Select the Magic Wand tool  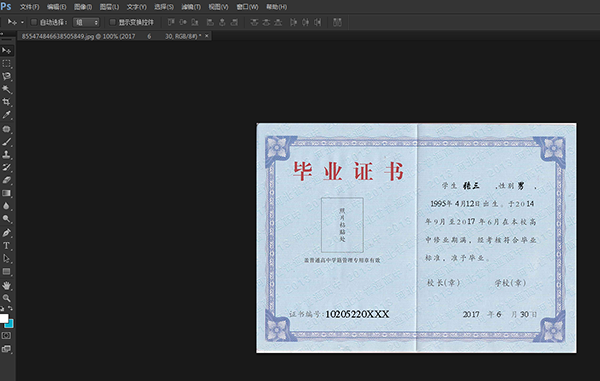[x=7, y=89]
